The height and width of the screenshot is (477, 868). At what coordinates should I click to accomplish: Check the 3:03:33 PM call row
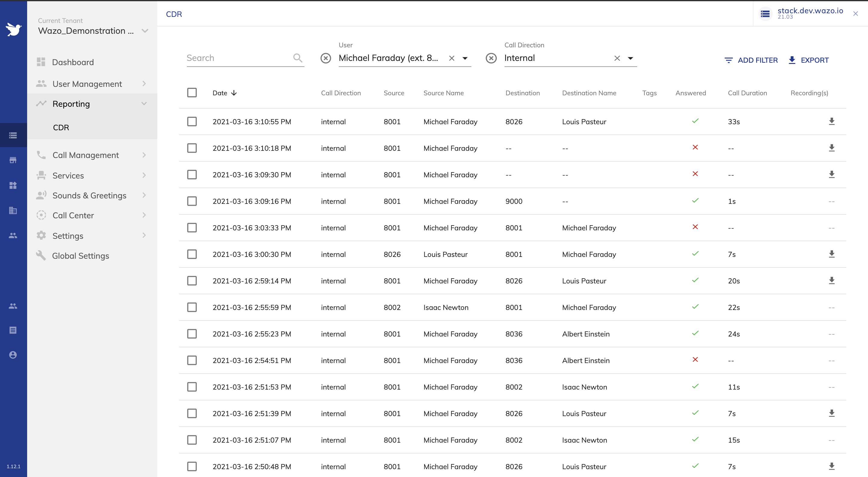(x=192, y=228)
